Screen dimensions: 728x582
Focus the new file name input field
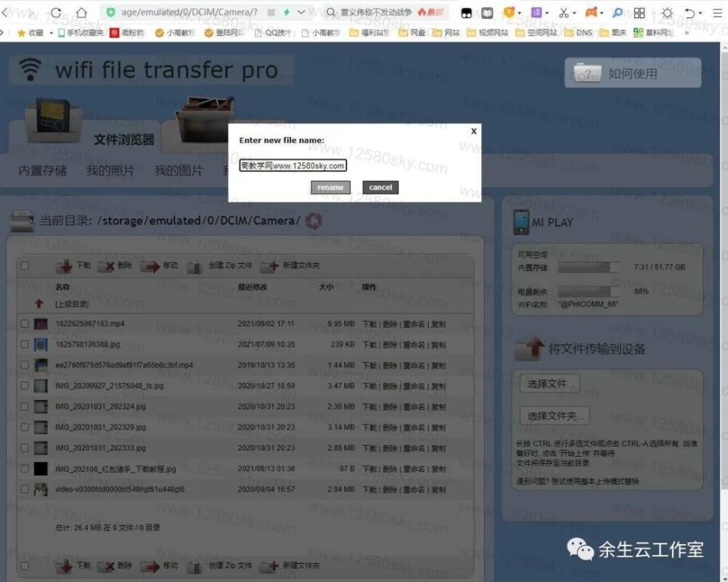[293, 165]
